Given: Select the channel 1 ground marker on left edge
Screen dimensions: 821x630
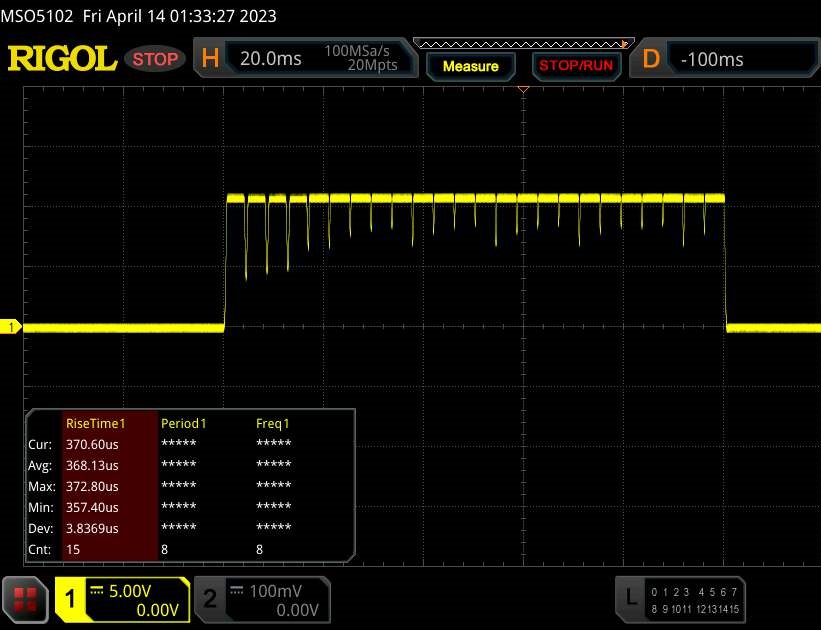Looking at the screenshot, I should (13, 327).
